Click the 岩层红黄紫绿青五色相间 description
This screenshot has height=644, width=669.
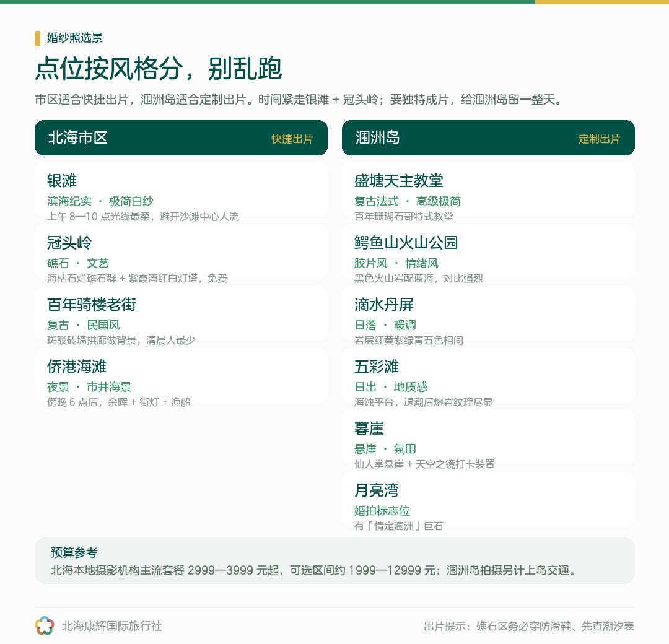pyautogui.click(x=409, y=341)
